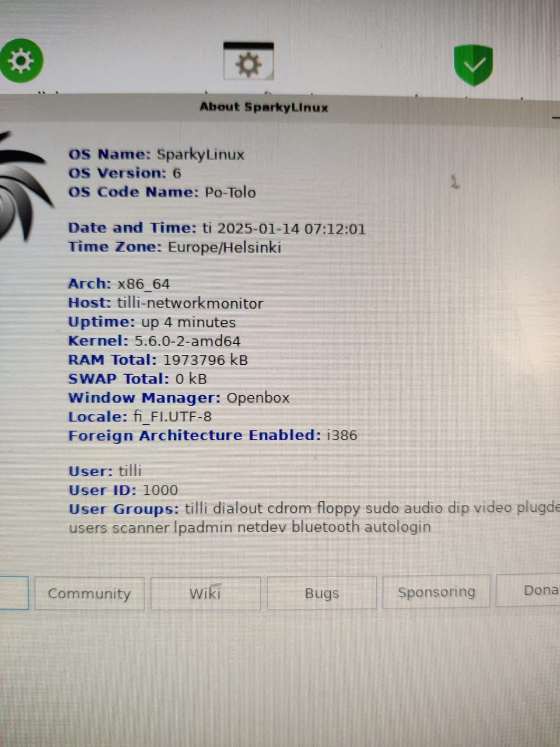This screenshot has width=560, height=747.
Task: Open the green shield checkmark icon
Action: [473, 64]
